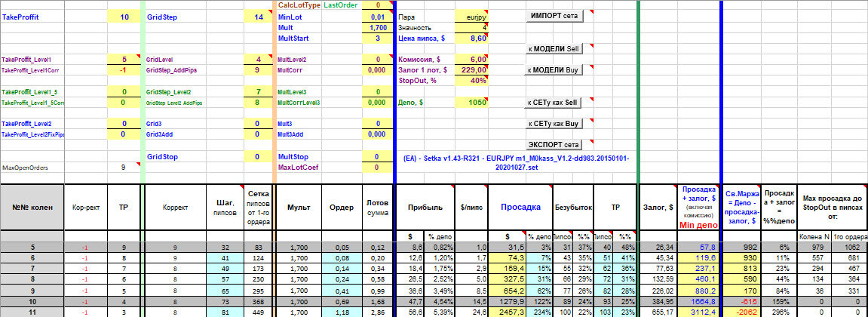868x317 pixels.
Task: Click the LastOrder green label
Action: point(340,5)
